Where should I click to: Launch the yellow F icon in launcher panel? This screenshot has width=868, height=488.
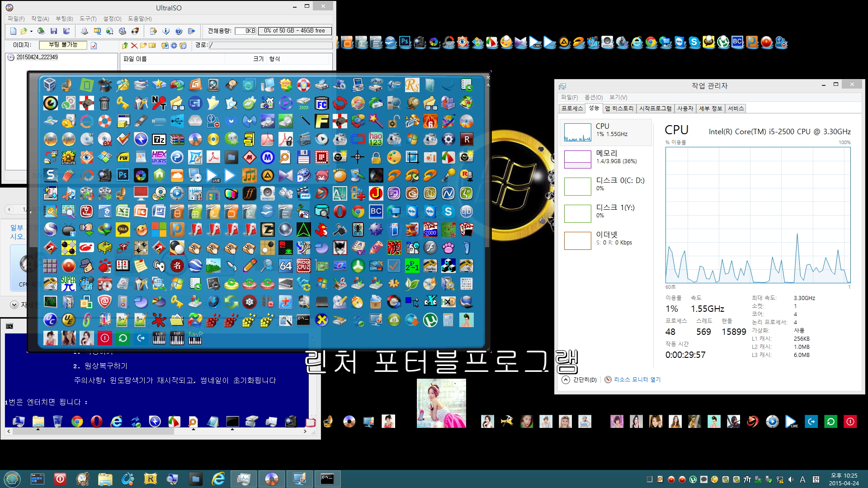pyautogui.click(x=321, y=121)
